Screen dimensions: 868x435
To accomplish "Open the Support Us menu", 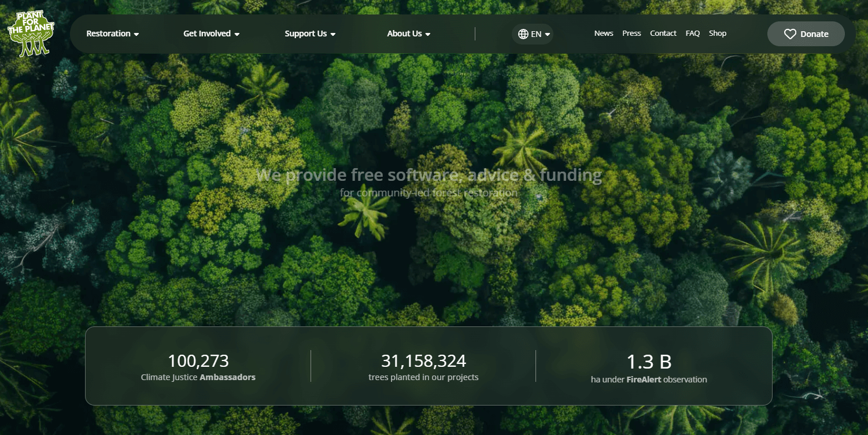I will click(305, 34).
